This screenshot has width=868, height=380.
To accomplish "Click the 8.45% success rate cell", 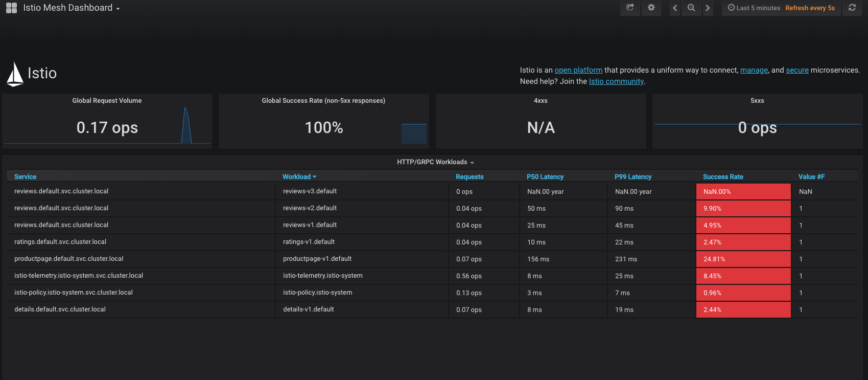I will (x=743, y=276).
